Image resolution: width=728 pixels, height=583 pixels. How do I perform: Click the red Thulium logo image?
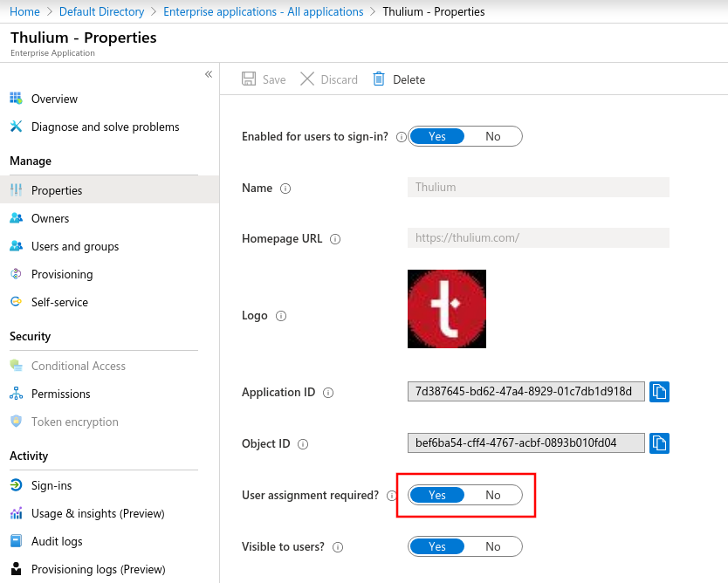point(447,309)
